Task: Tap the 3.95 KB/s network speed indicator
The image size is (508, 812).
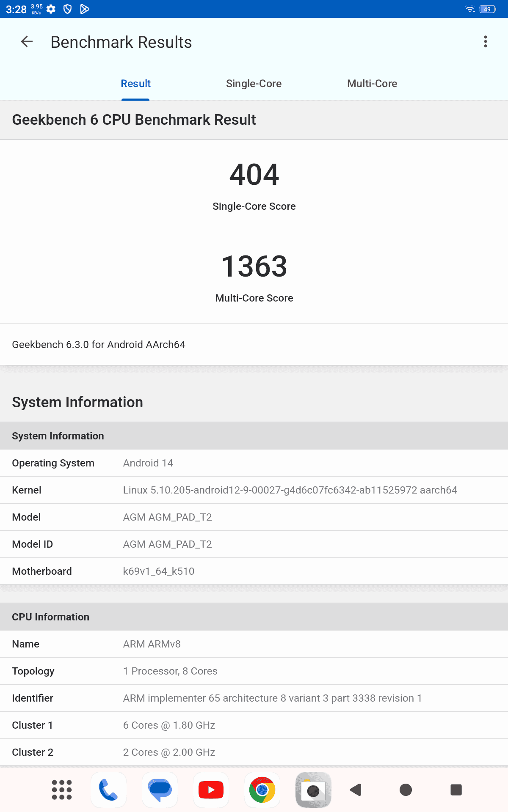Action: click(36, 9)
